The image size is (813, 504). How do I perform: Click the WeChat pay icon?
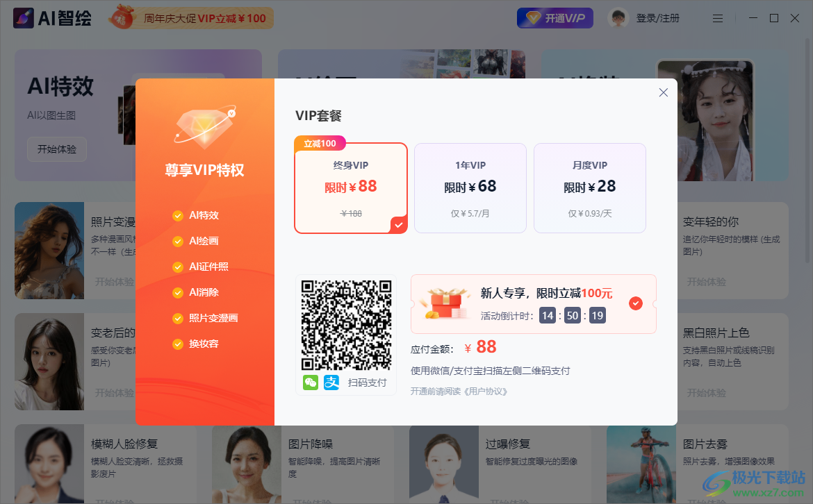tap(310, 383)
